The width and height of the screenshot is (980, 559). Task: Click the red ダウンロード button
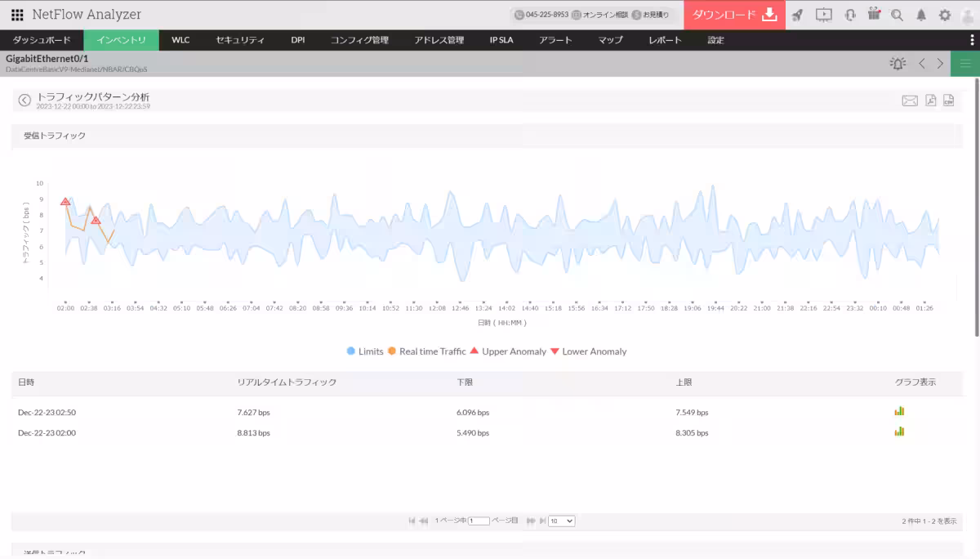point(734,15)
